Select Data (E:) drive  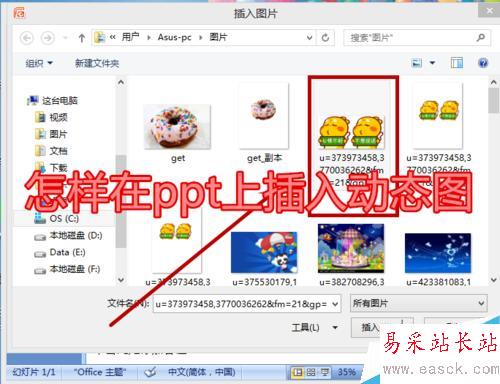(60, 252)
